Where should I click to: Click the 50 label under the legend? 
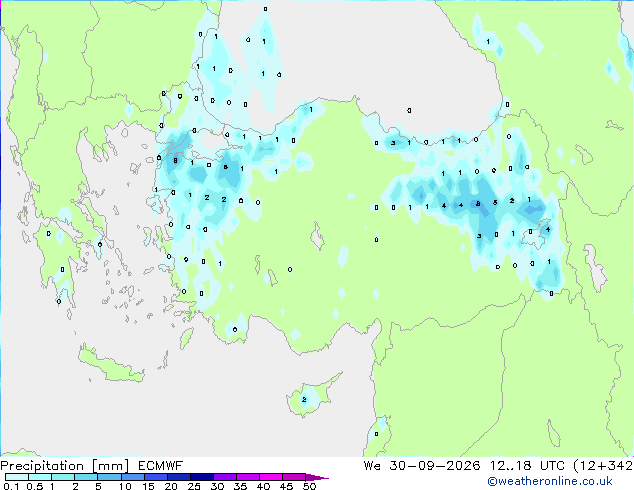[x=309, y=486]
